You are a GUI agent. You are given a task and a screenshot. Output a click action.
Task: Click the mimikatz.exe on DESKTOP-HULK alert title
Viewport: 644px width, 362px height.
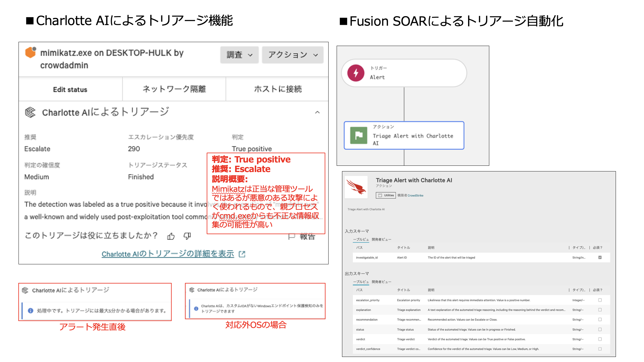tap(112, 59)
